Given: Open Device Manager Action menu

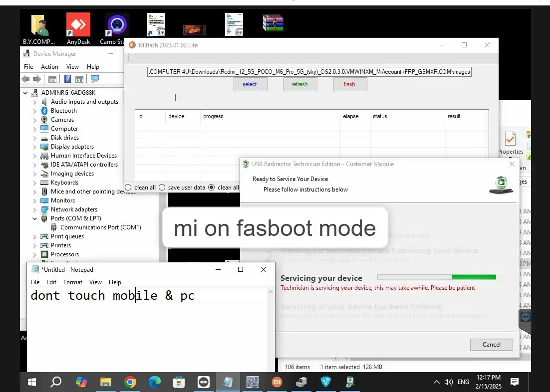Looking at the screenshot, I should [49, 67].
